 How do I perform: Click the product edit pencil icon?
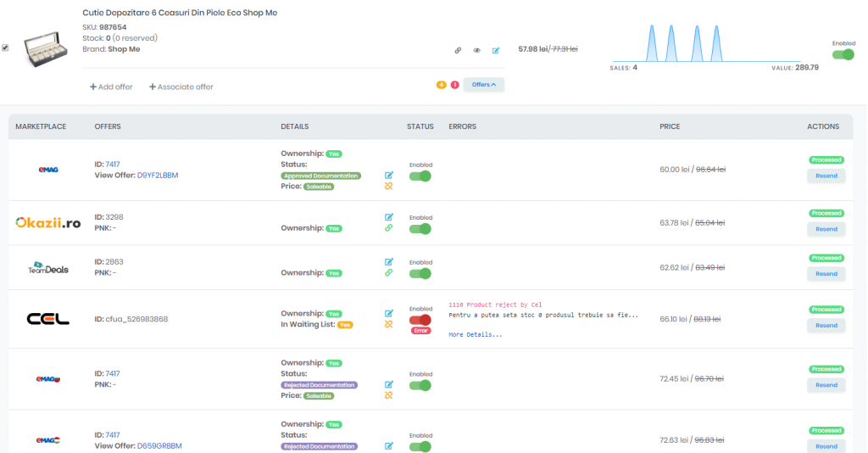[x=495, y=50]
